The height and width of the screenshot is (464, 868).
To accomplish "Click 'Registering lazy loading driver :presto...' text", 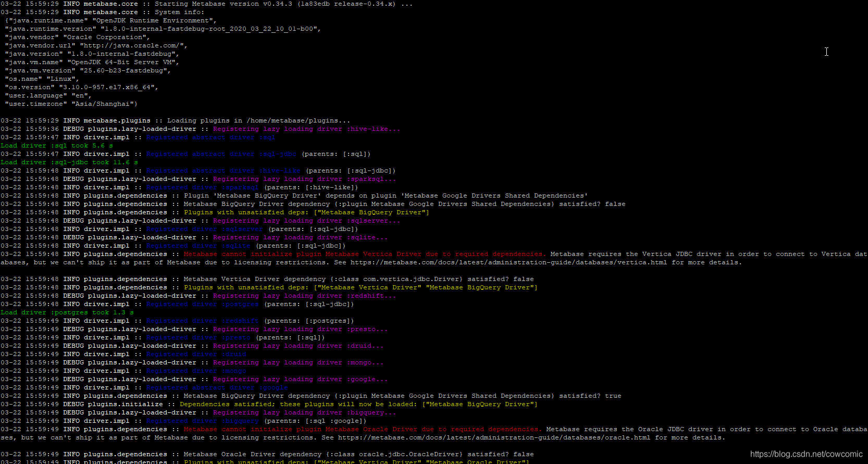I will pyautogui.click(x=301, y=329).
